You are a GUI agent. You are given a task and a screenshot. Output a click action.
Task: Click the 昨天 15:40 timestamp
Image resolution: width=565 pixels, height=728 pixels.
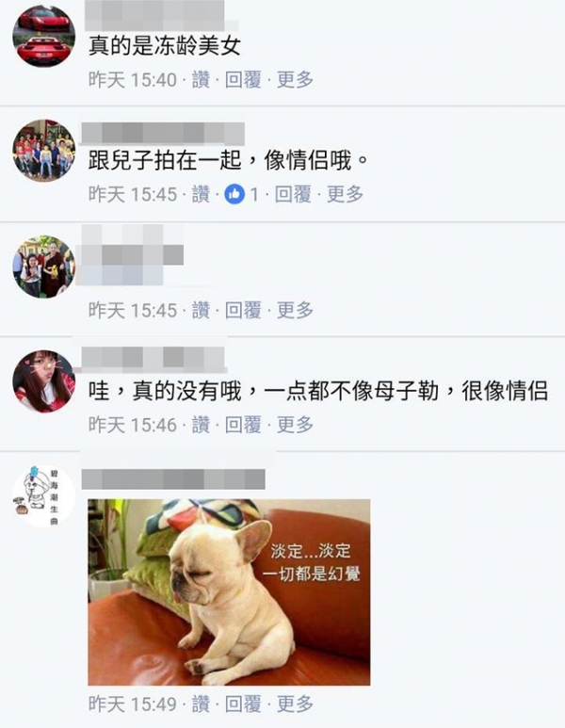(133, 80)
